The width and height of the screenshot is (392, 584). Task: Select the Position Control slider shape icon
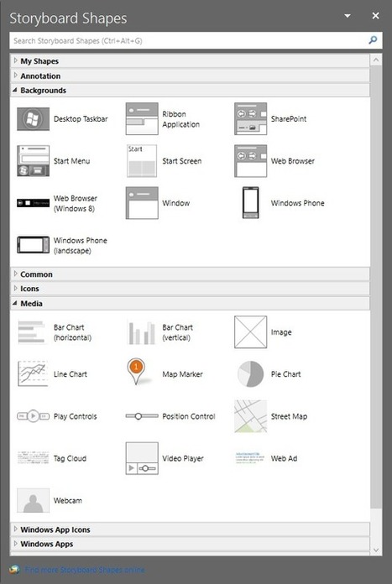[x=142, y=416]
